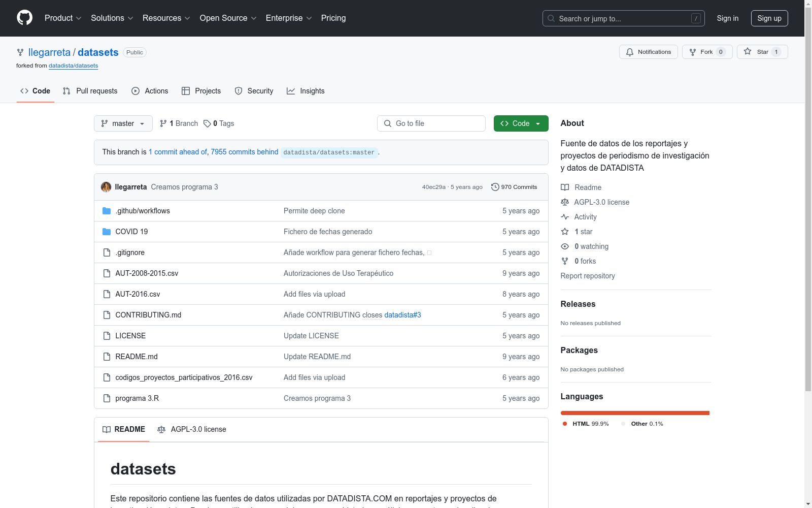This screenshot has width=812, height=508.
Task: Expand the Solutions menu
Action: pyautogui.click(x=112, y=18)
